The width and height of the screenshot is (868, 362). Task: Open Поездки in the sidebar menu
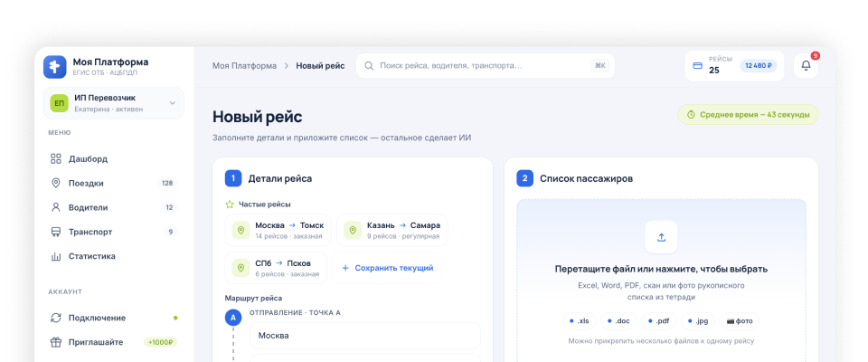114,183
